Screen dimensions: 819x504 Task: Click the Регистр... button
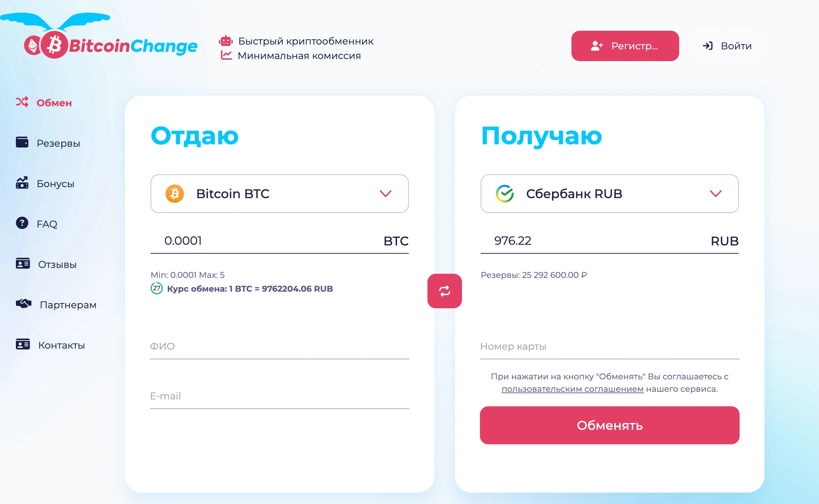[x=625, y=46]
